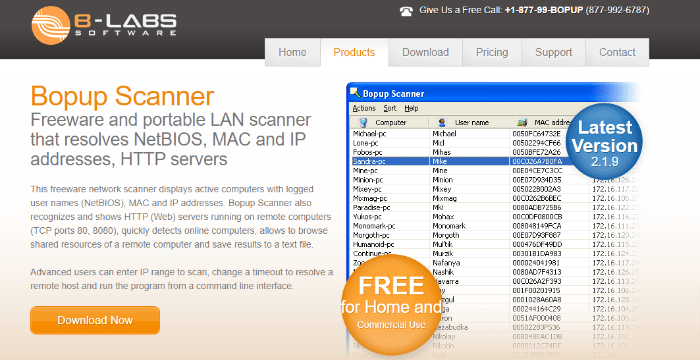This screenshot has height=360, width=700.
Task: Select the Mixmag-pc row
Action: [x=494, y=198]
